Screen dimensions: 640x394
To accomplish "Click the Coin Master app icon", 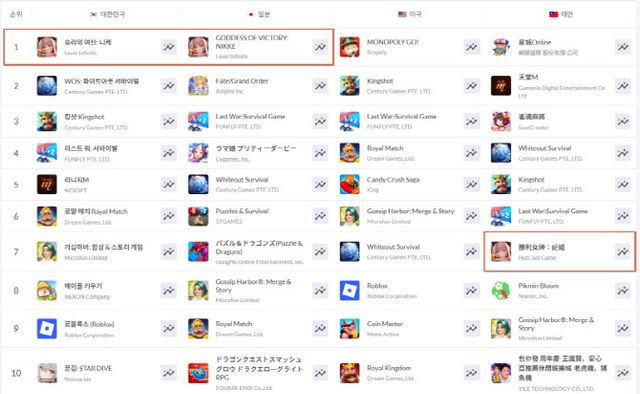I will 350,328.
